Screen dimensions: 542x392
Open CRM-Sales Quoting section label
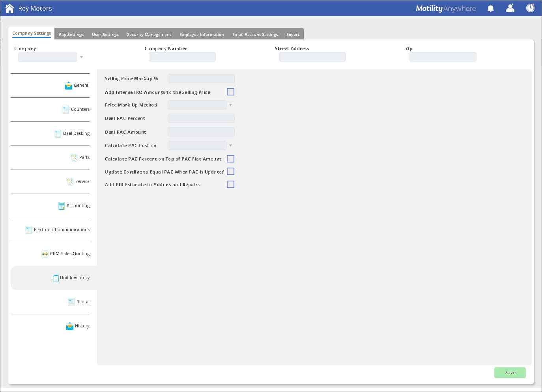[x=70, y=254]
